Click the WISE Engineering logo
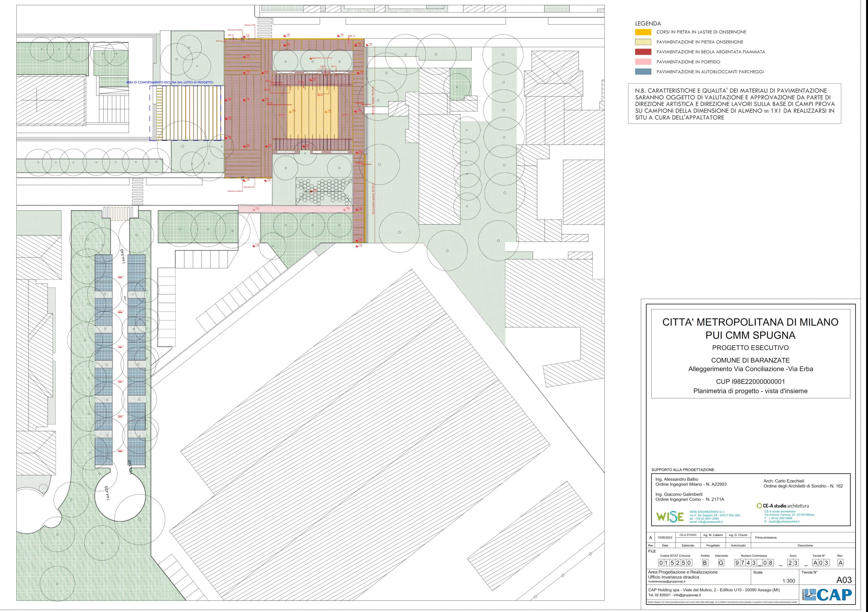The height and width of the screenshot is (612, 868). 670,517
